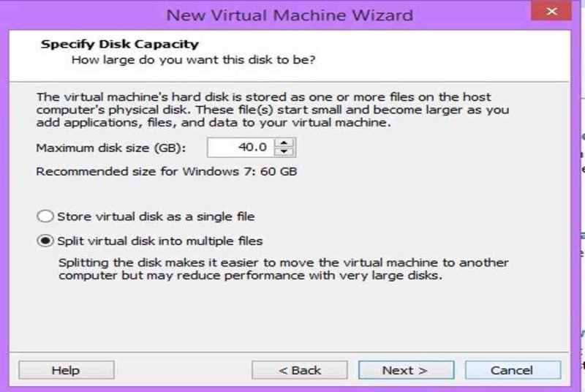Screen dimensions: 585x392
Task: Decrease maximum disk size with down arrow
Action: [284, 151]
